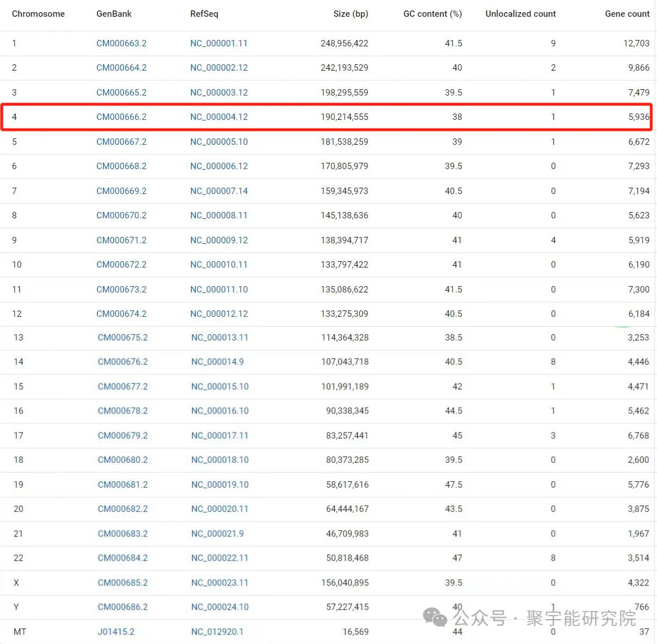Open NC_000019.10 for chromosome 19
The height and width of the screenshot is (644, 657).
point(218,485)
